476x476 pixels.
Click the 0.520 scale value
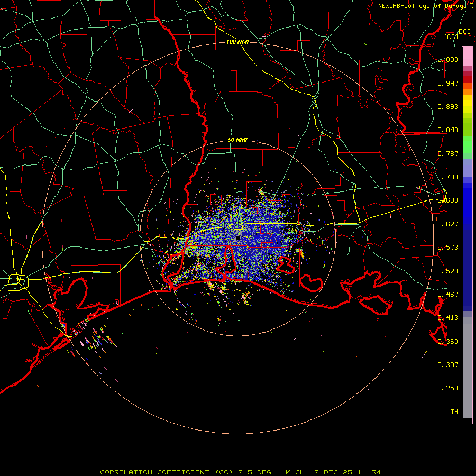point(448,271)
